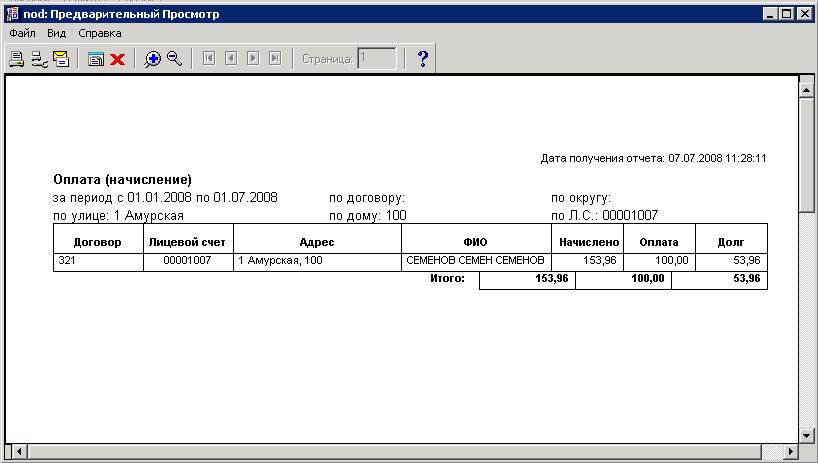Image resolution: width=818 pixels, height=463 pixels.
Task: Go to the next page button
Action: (x=253, y=59)
